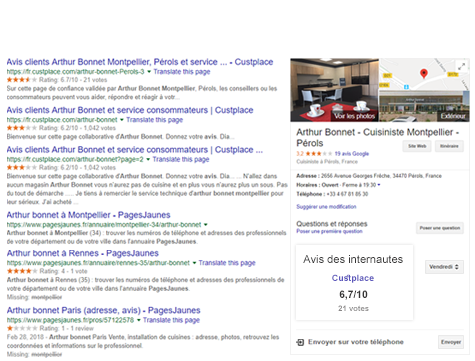This screenshot has width=475, height=361.
Task: Click the 'Itinéraire' button
Action: point(449,146)
